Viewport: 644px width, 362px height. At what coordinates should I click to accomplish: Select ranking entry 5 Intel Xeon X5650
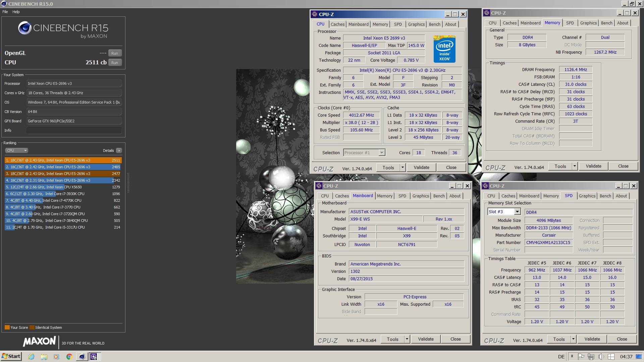[x=63, y=187]
